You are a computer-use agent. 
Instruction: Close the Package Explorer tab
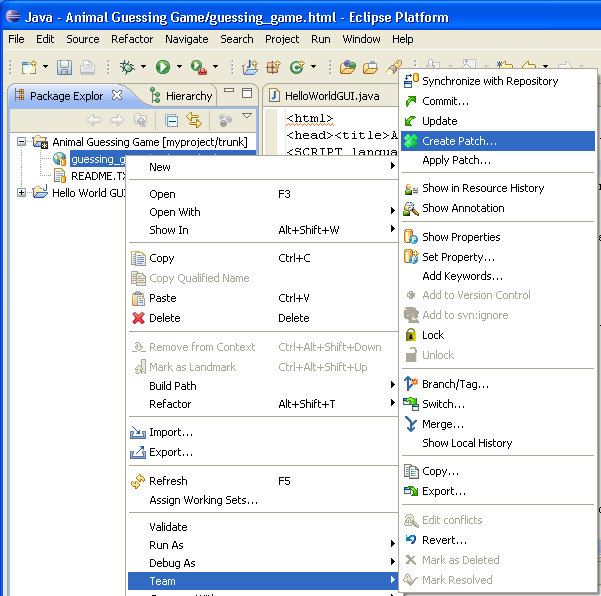coord(117,95)
